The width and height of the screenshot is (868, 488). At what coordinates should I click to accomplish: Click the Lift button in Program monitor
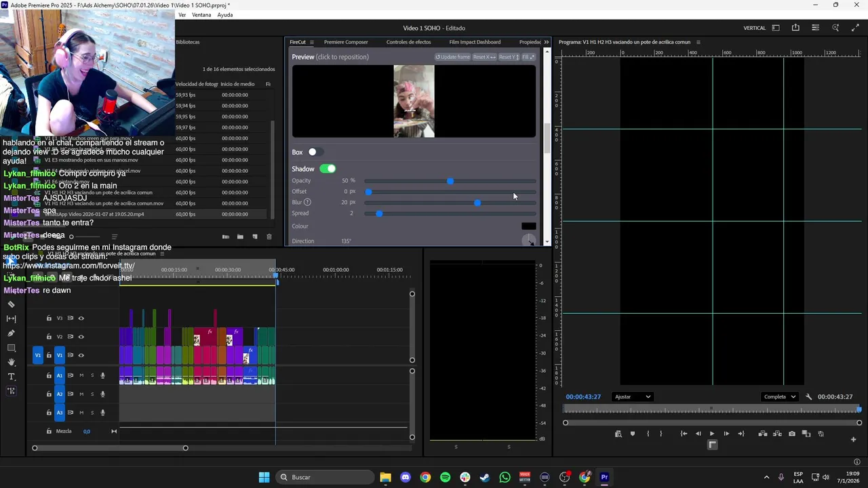point(763,434)
